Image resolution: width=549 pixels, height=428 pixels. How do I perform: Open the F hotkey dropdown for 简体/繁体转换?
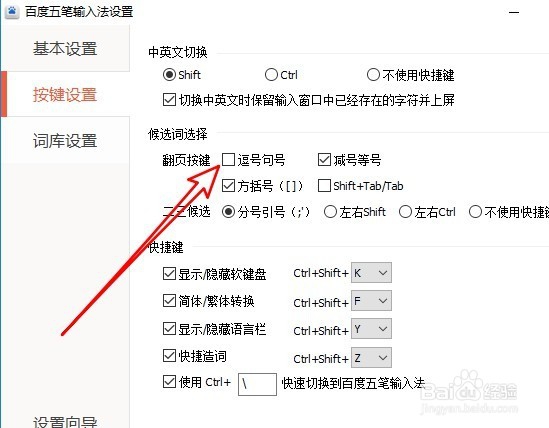coord(371,301)
